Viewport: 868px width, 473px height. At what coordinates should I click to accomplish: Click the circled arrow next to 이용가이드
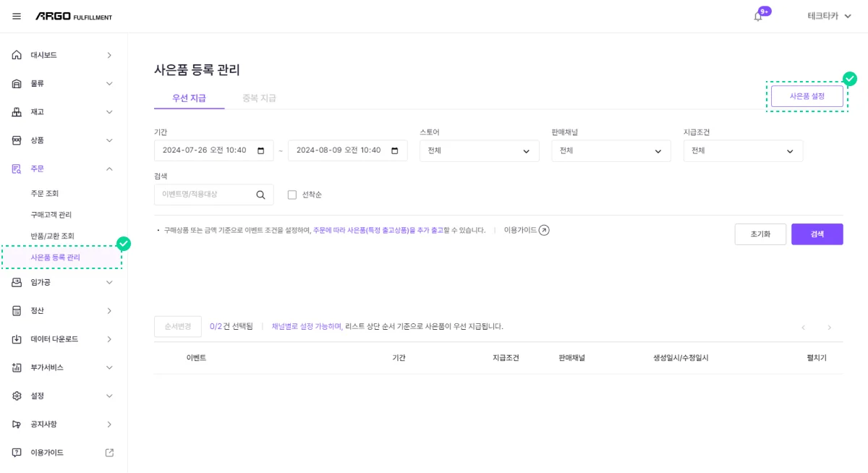point(543,229)
